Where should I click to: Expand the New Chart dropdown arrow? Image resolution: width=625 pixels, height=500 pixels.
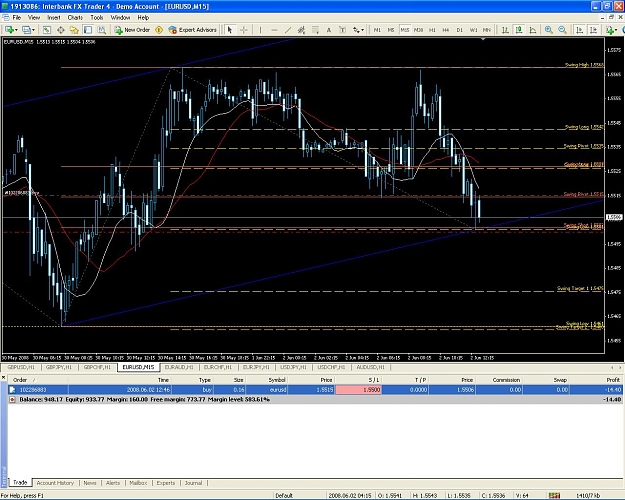[16, 30]
